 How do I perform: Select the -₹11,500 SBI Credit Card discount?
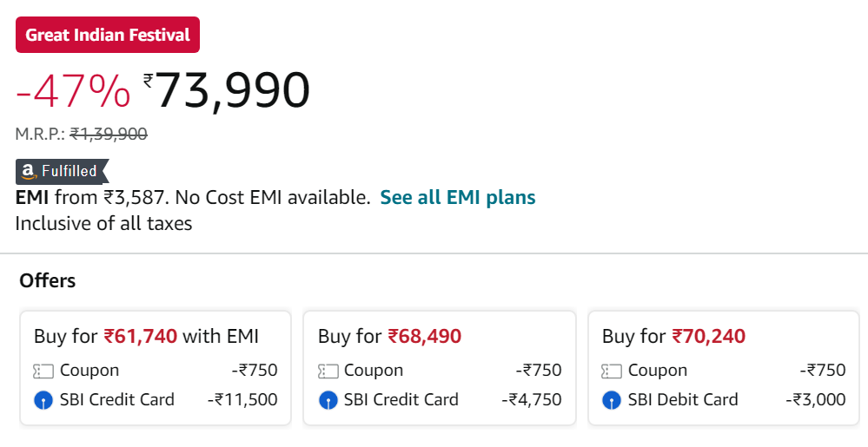[x=242, y=399]
